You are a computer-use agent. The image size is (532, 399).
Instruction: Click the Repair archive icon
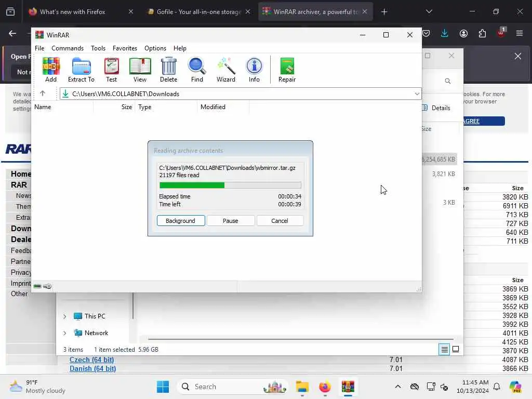coord(287,70)
